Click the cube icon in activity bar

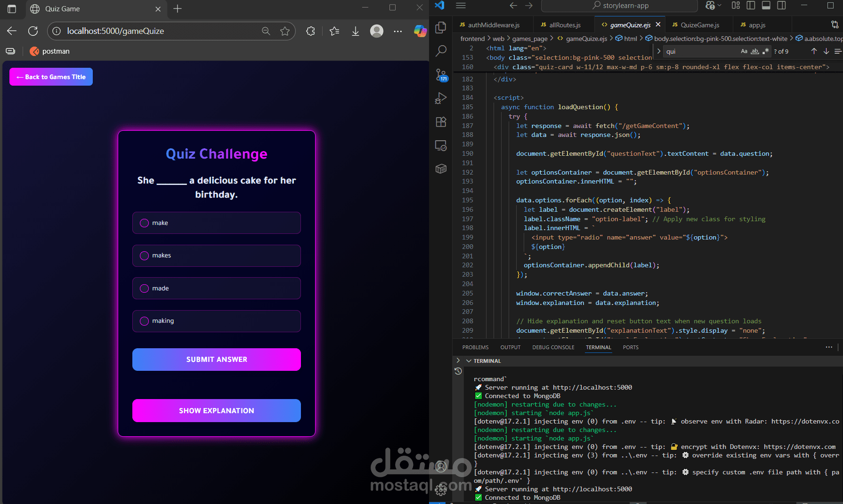tap(441, 168)
